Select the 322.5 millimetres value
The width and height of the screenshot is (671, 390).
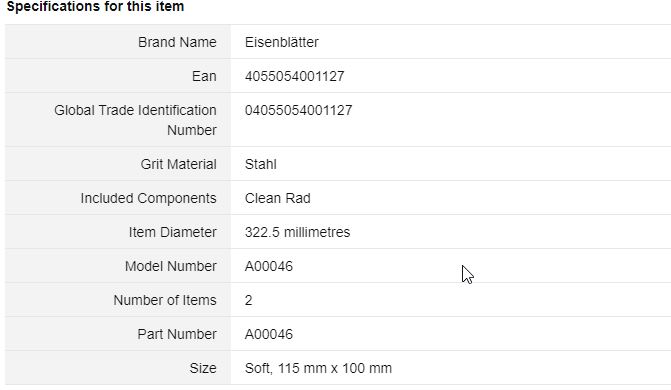point(297,232)
